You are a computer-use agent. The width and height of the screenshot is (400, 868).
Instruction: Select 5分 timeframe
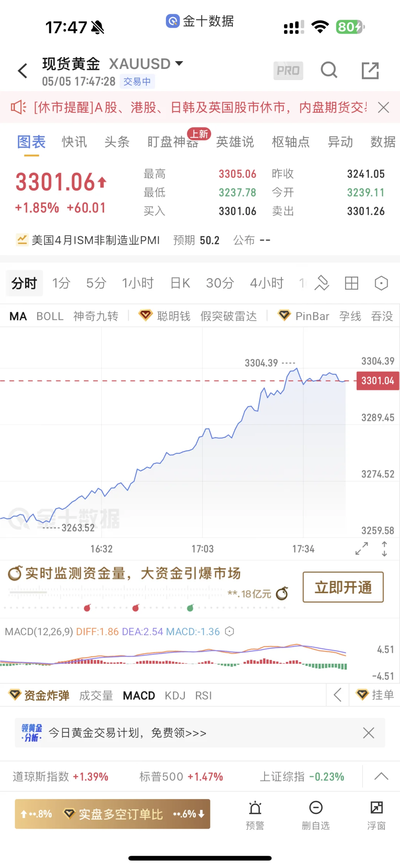96,283
